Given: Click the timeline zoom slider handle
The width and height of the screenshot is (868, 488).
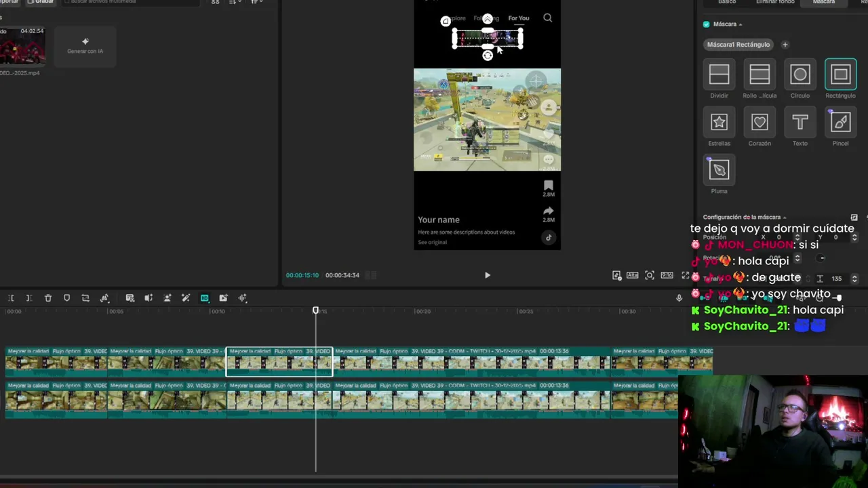Looking at the screenshot, I should (x=839, y=298).
